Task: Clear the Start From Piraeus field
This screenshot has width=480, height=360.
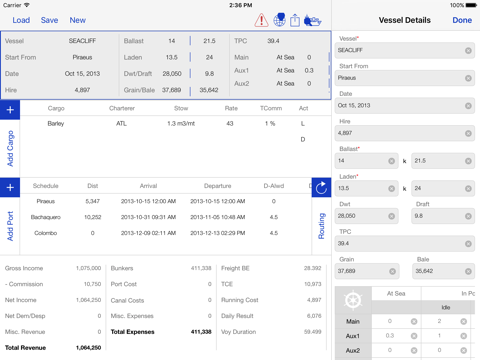Action: coord(468,78)
